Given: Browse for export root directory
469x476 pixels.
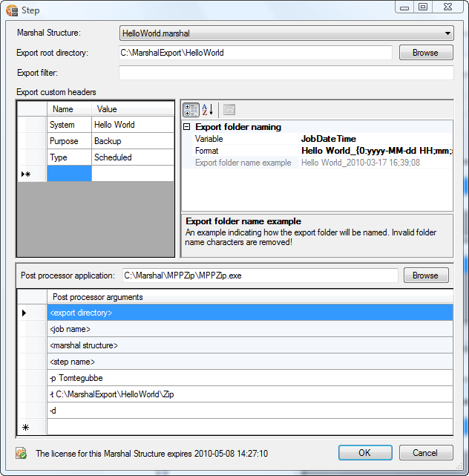Looking at the screenshot, I should (426, 53).
